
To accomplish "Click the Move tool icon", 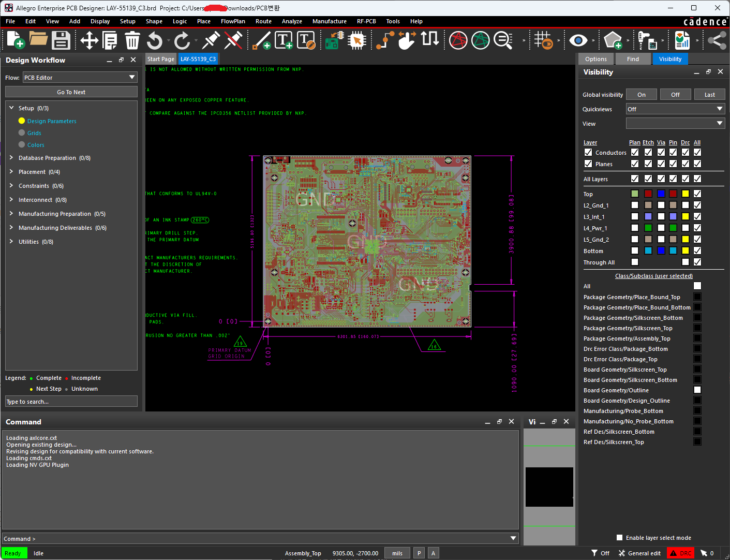I will (x=89, y=40).
